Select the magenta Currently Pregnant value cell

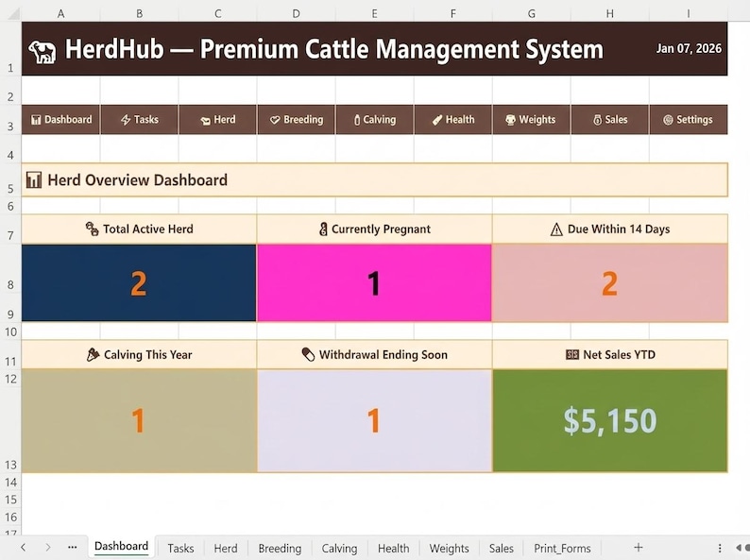374,283
